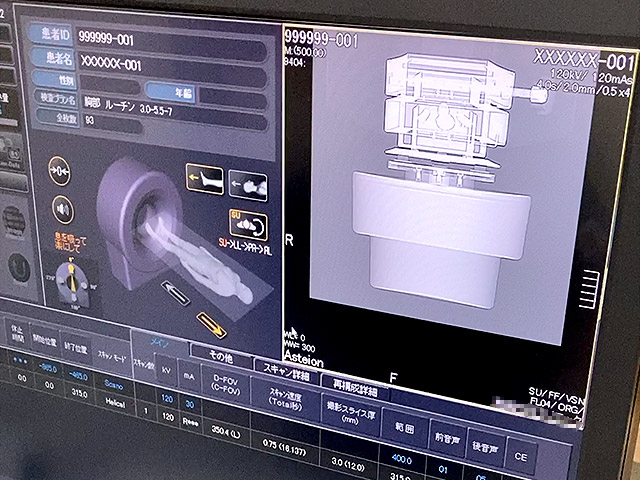Open the その他 tab
This screenshot has height=480, width=640.
(x=220, y=354)
